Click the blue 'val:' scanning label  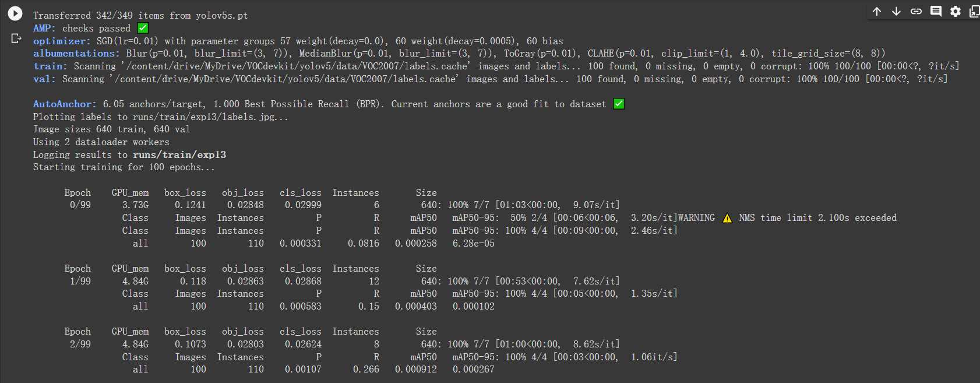(x=44, y=79)
